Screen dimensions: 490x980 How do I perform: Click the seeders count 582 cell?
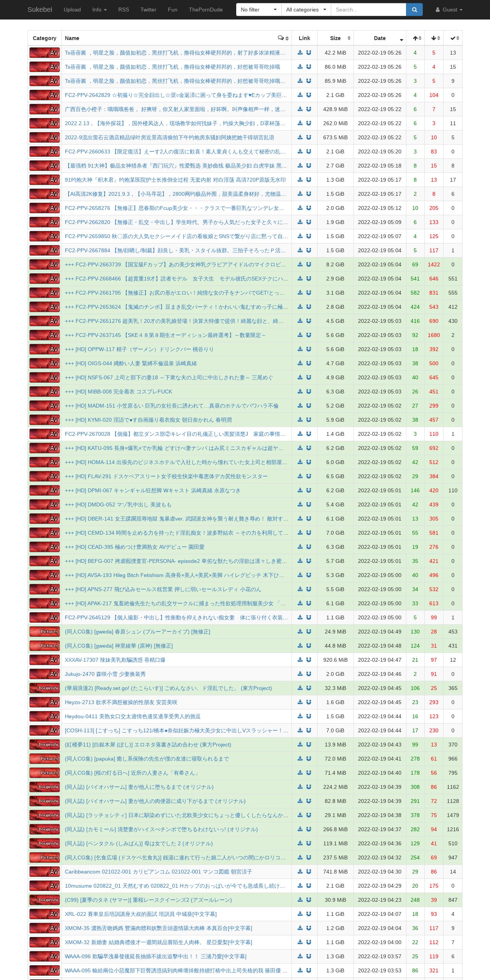pyautogui.click(x=415, y=293)
